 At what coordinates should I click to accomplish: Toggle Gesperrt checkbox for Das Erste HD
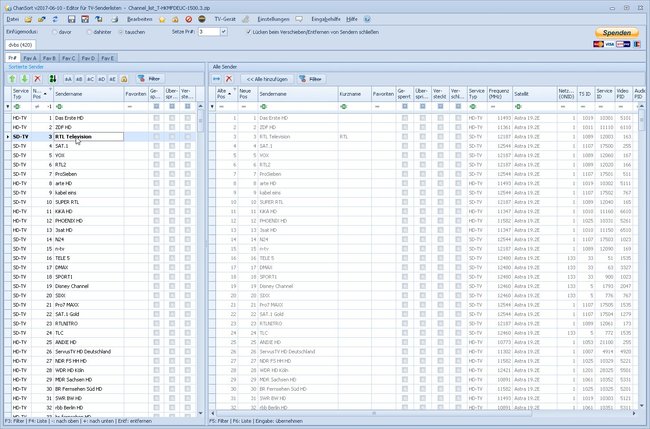point(156,118)
